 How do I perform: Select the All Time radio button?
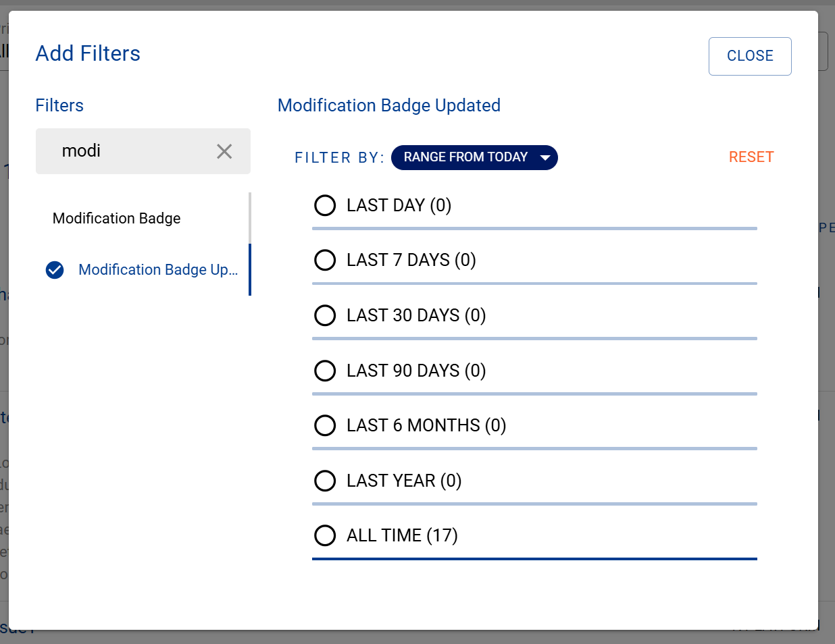[x=325, y=535]
